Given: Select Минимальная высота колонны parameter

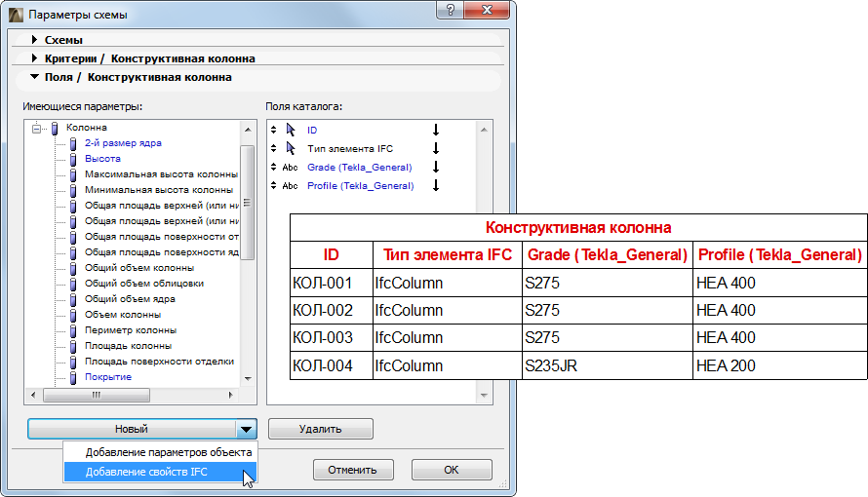Looking at the screenshot, I should coord(159,190).
